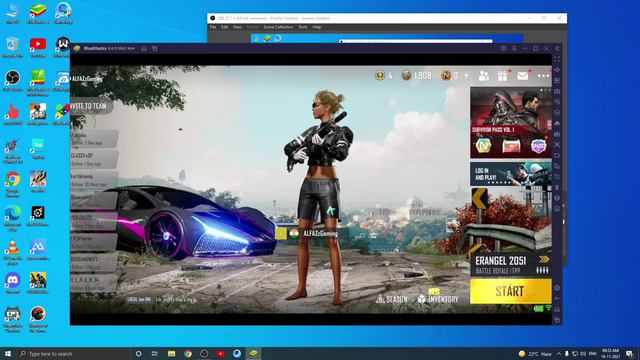640x360 pixels.
Task: Open the Edit menu in OBS window
Action: point(224,27)
